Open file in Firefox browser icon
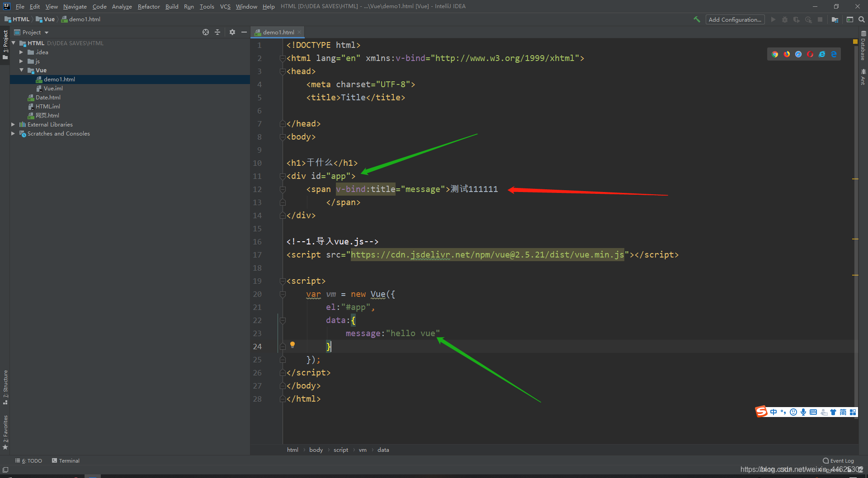 pyautogui.click(x=787, y=54)
